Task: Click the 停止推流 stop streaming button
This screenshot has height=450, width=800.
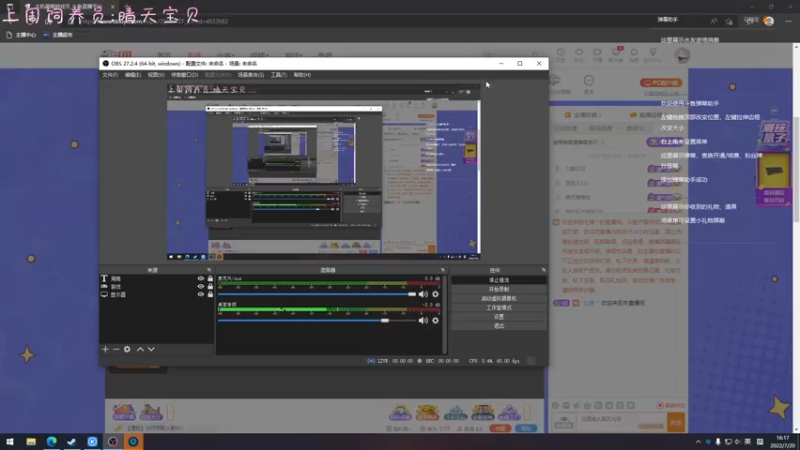Action: [x=498, y=280]
